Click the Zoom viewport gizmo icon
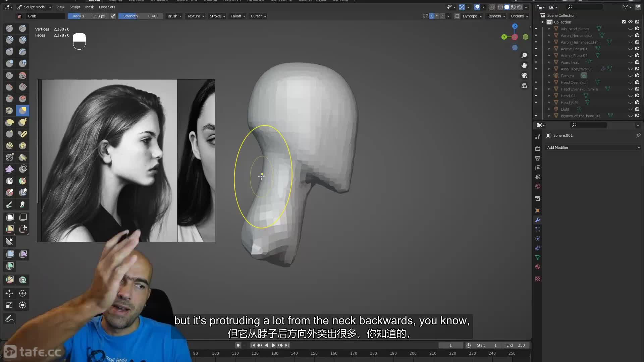Viewport: 644px width, 362px height. tap(524, 55)
